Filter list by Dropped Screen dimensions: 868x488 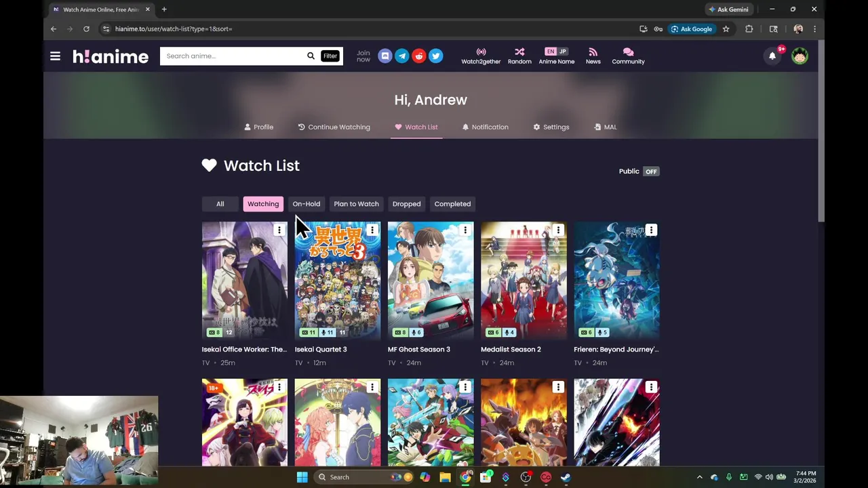point(407,204)
